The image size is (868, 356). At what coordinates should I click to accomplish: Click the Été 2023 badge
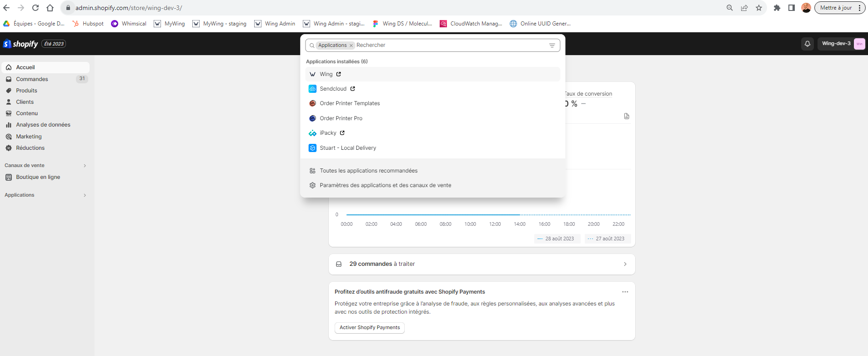click(x=54, y=44)
